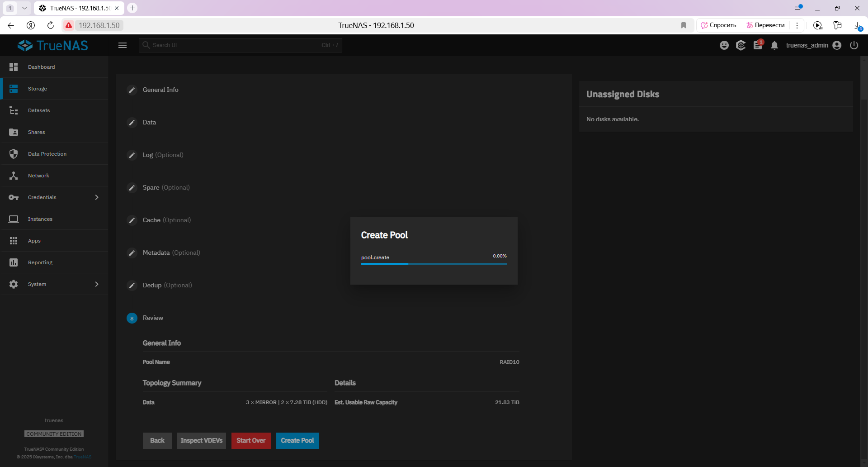The height and width of the screenshot is (467, 868).
Task: Expand the Credentials submenu chevron
Action: coord(97,197)
